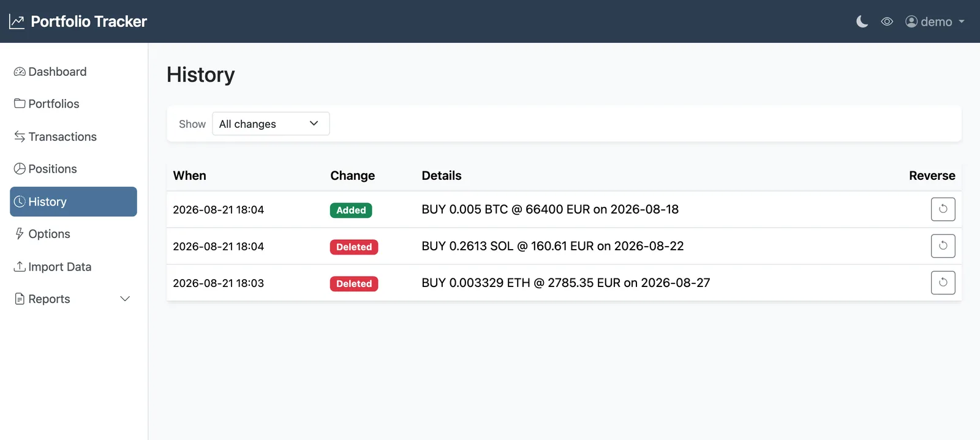This screenshot has width=980, height=440.
Task: Click the 2026-08-21 18:04 time in BTC row
Action: [218, 210]
